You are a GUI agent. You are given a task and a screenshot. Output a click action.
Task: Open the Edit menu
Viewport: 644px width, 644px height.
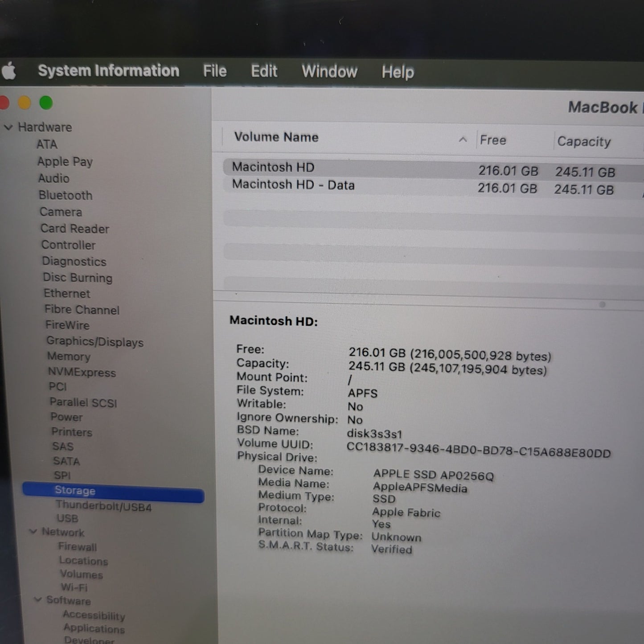click(x=264, y=71)
